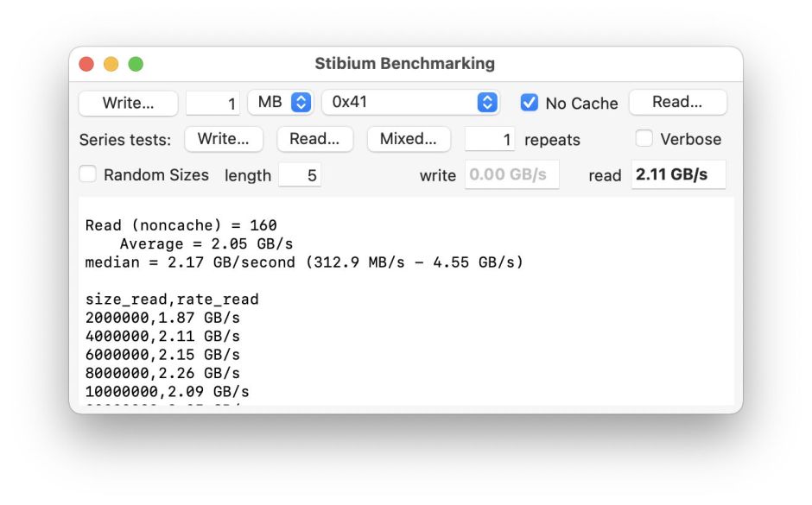Edit the length value of 5
Viewport: 812px width, 505px height.
tap(300, 174)
